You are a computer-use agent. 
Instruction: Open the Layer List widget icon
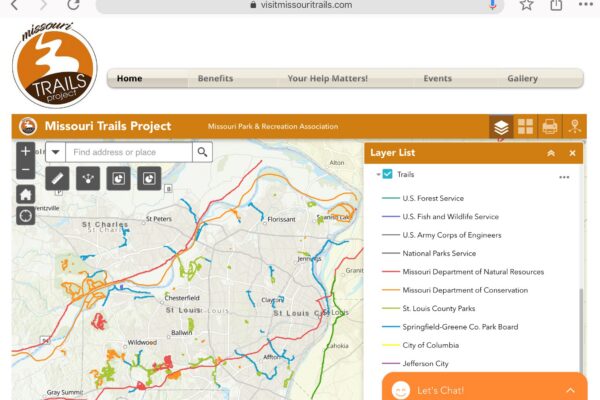[501, 127]
